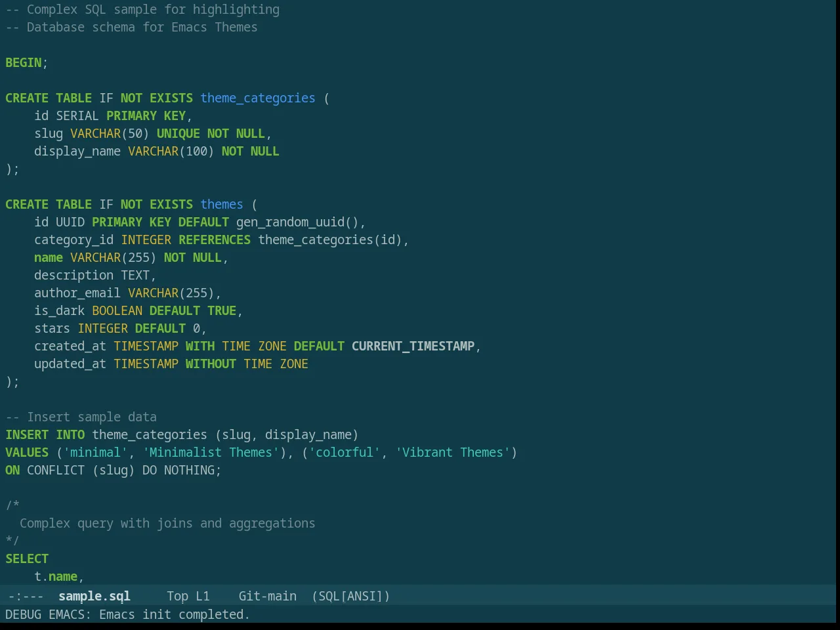Screen dimensions: 840x630
Task: Click the Git-main version control indicator
Action: click(x=267, y=596)
